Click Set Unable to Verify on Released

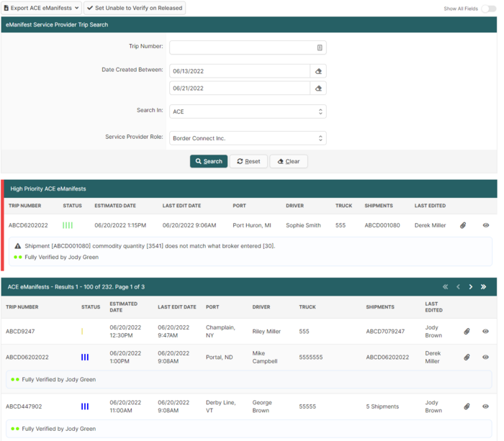coord(135,8)
